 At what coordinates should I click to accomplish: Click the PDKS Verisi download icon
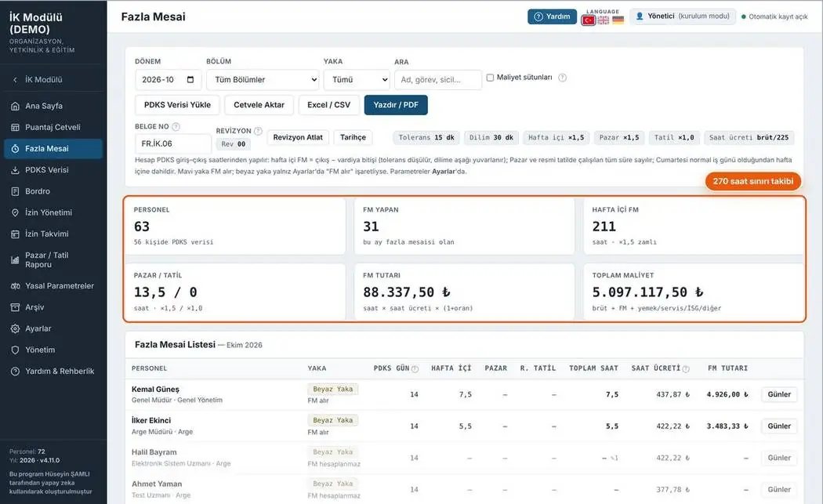pyautogui.click(x=15, y=170)
